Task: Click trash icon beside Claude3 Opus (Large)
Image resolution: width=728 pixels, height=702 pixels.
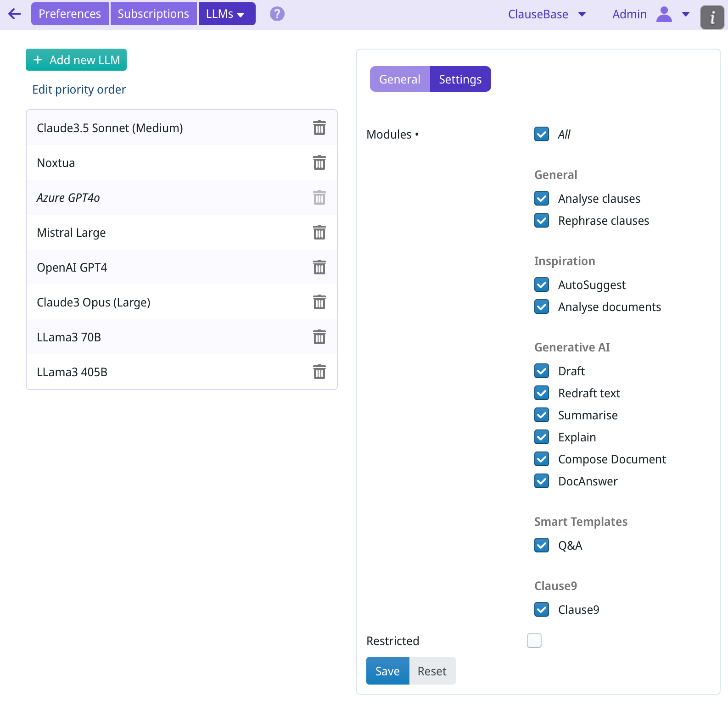Action: (x=319, y=302)
